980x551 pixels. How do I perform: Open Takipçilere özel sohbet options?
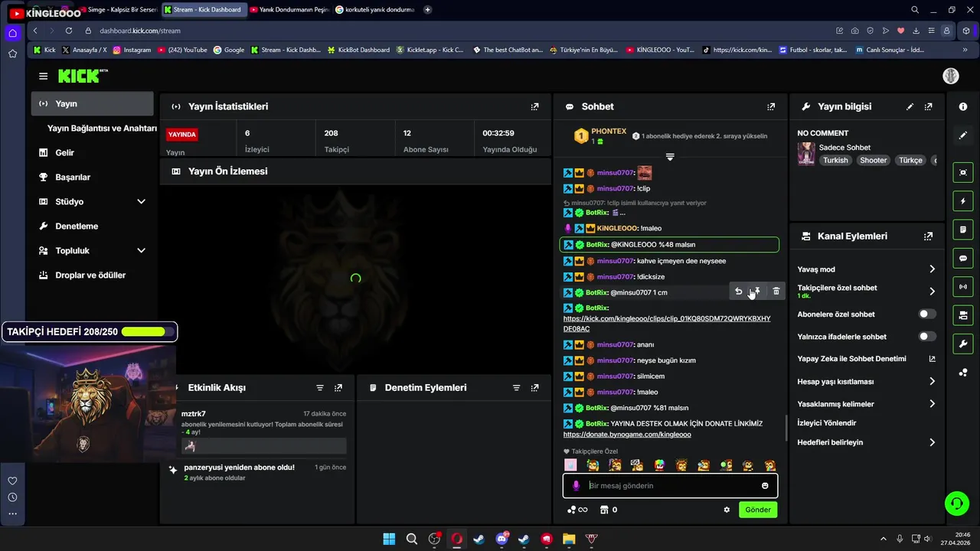click(867, 291)
